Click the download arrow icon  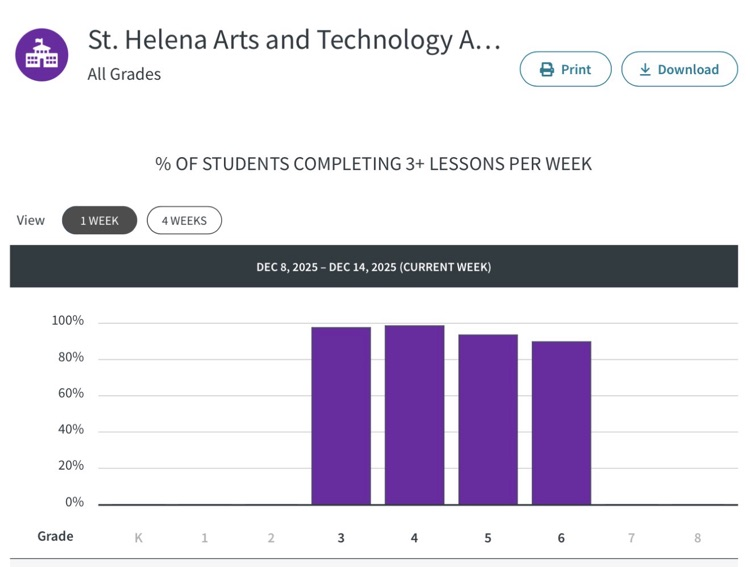click(x=645, y=70)
